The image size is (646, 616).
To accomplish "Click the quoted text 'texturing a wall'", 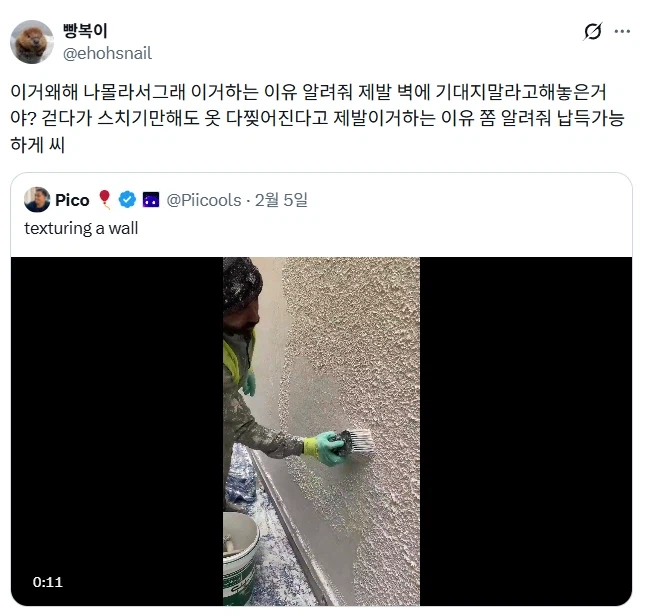I will (81, 228).
